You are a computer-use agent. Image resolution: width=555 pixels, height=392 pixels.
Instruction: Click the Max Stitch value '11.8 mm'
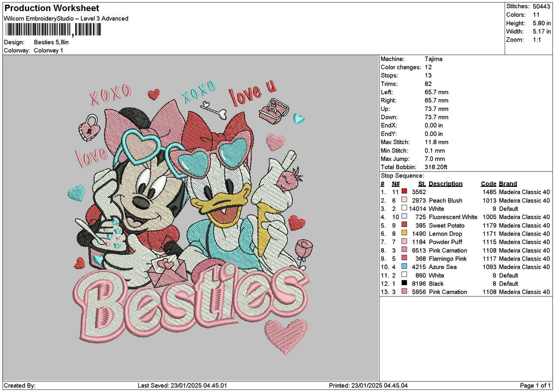coord(436,142)
